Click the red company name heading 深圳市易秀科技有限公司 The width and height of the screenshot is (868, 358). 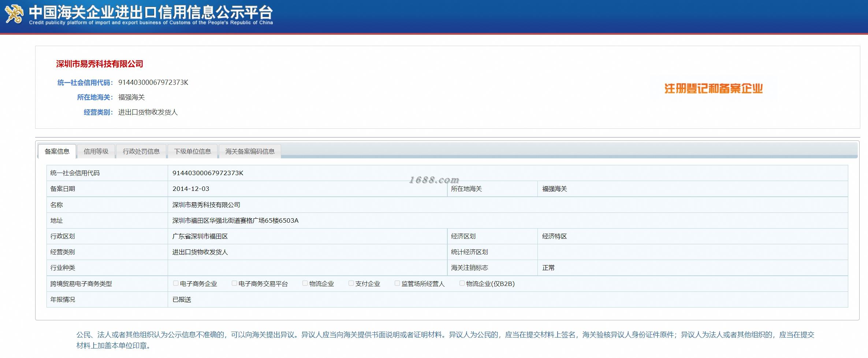click(100, 64)
